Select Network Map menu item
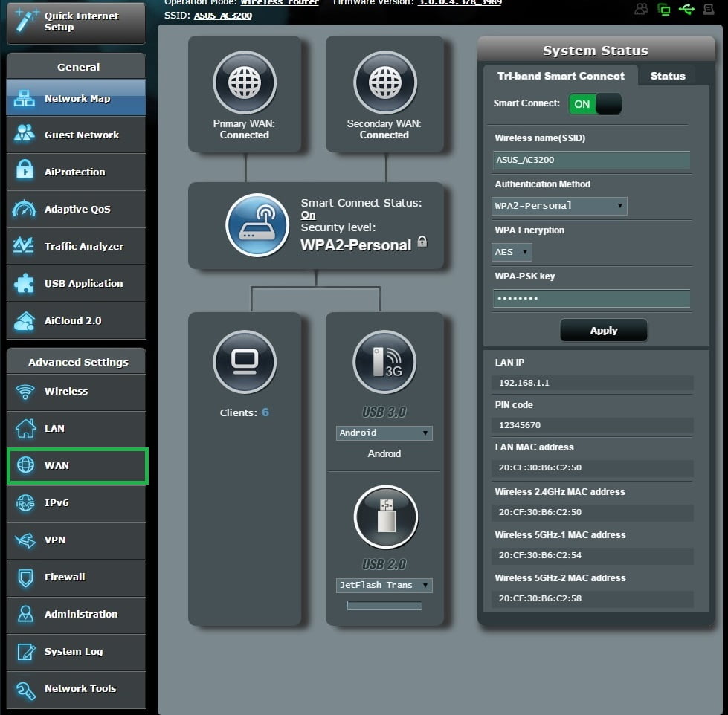Image resolution: width=728 pixels, height=715 pixels. pyautogui.click(x=77, y=97)
